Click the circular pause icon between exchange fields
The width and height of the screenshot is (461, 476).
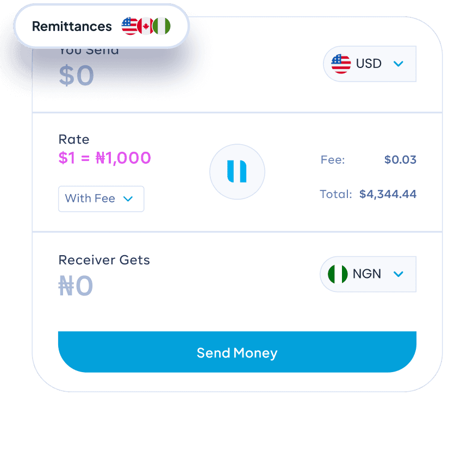tap(237, 171)
